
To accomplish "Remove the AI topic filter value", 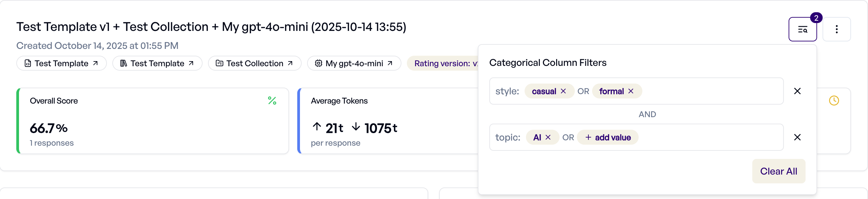I will [548, 138].
